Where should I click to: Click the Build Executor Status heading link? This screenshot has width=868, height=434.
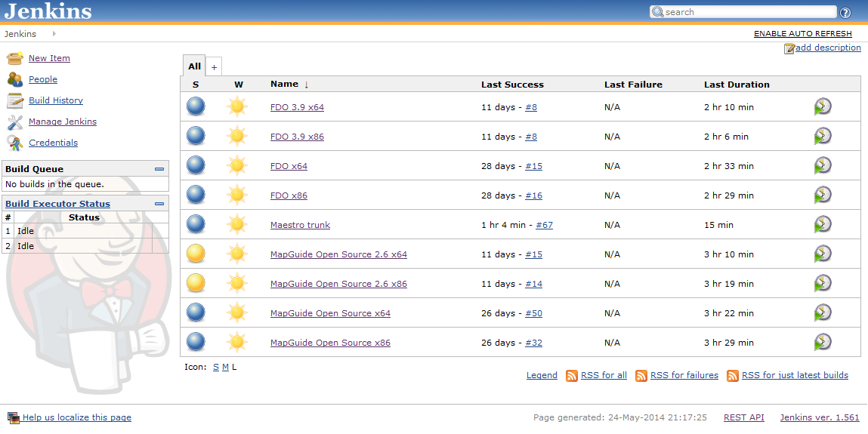(x=57, y=204)
